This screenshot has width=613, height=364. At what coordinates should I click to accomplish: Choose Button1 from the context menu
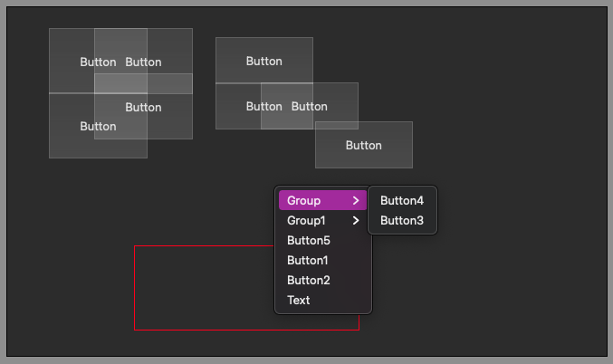(308, 261)
